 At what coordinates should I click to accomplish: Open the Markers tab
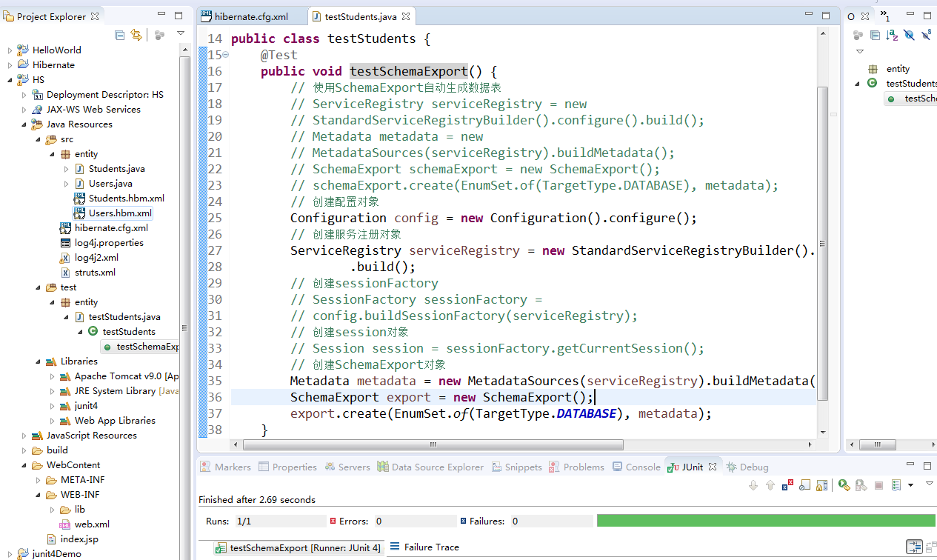tap(225, 467)
